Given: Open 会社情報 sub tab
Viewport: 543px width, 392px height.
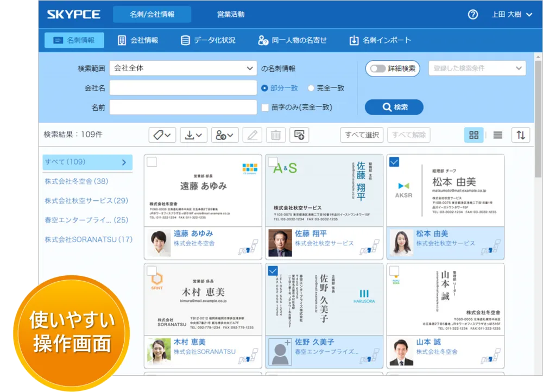Looking at the screenshot, I should point(138,40).
